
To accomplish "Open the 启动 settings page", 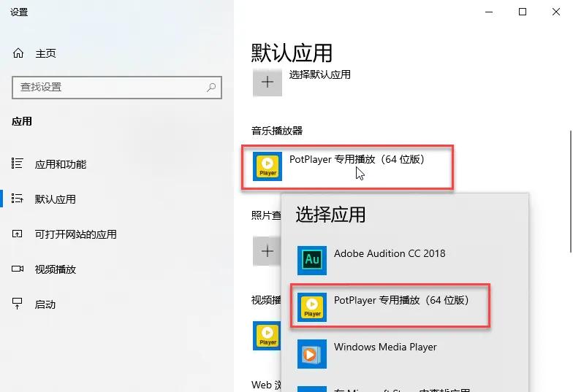I will (45, 304).
